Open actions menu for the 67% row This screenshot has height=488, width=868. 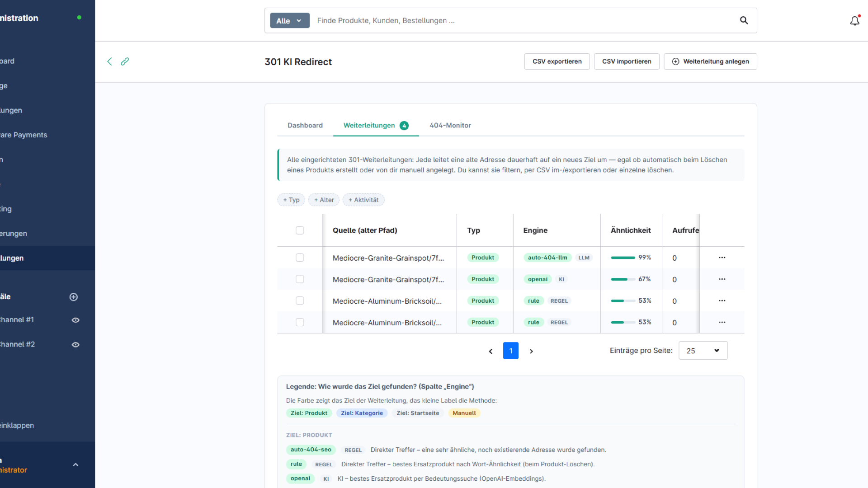click(x=722, y=279)
